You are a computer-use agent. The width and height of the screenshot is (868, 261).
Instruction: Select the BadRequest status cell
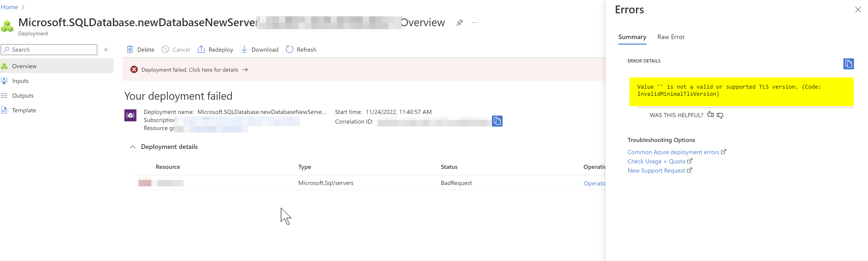[x=456, y=183]
